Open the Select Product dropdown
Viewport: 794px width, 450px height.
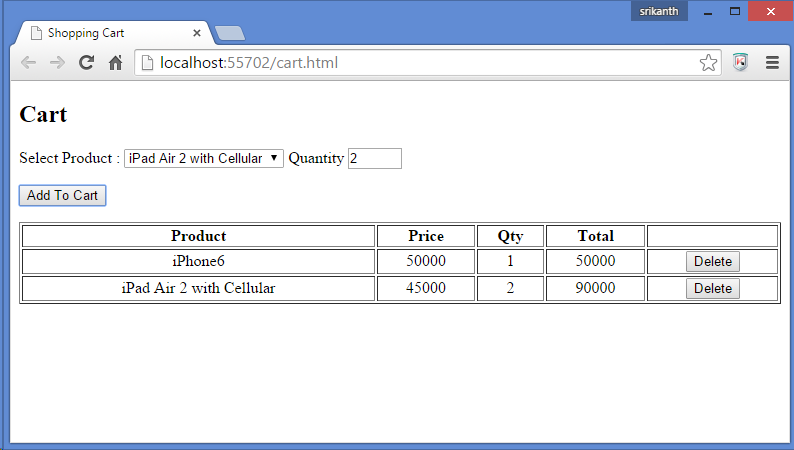pos(204,158)
